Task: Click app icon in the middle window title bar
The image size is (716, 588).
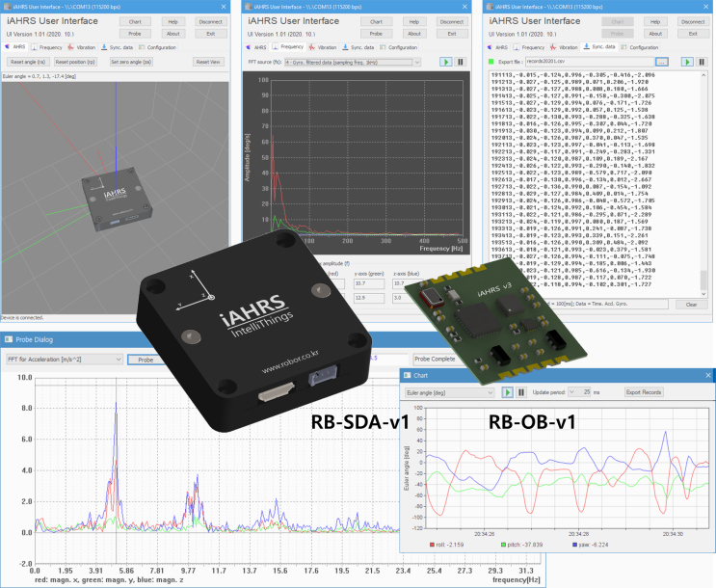Action: 248,7
